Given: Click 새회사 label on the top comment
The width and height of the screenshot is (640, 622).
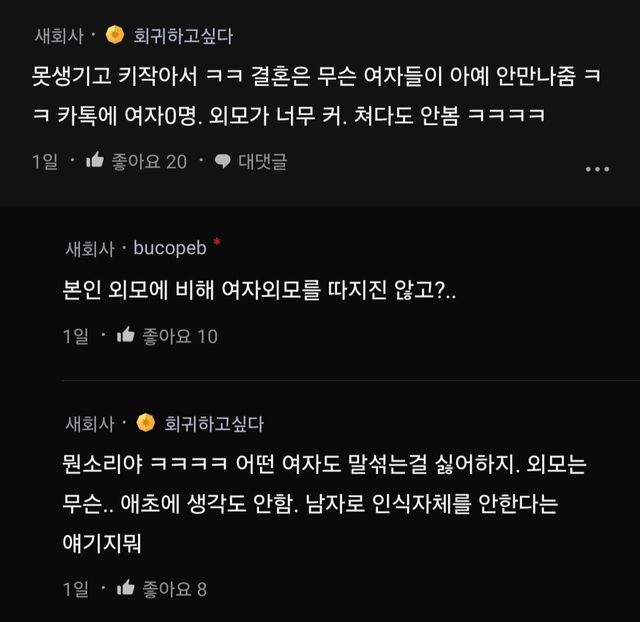Looking at the screenshot, I should pyautogui.click(x=59, y=37).
